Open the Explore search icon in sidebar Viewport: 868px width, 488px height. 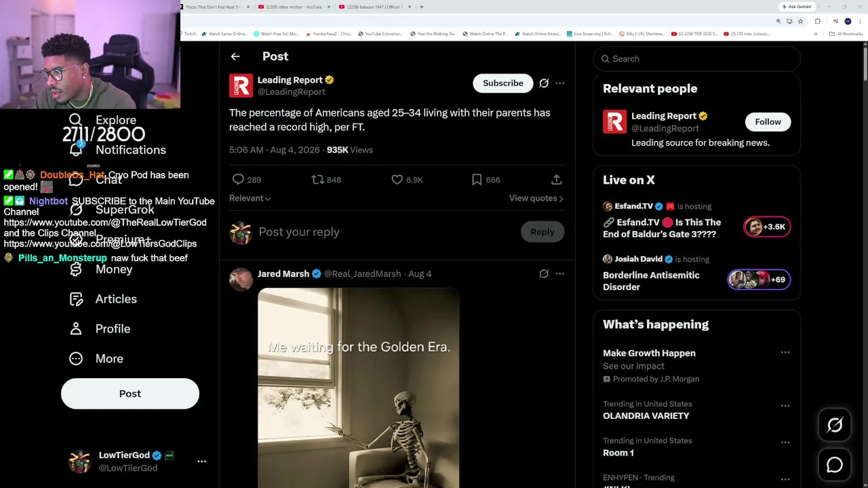click(76, 120)
